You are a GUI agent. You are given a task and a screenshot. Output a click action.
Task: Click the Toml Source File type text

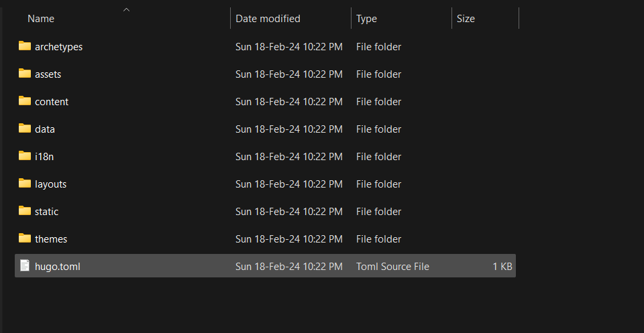392,267
